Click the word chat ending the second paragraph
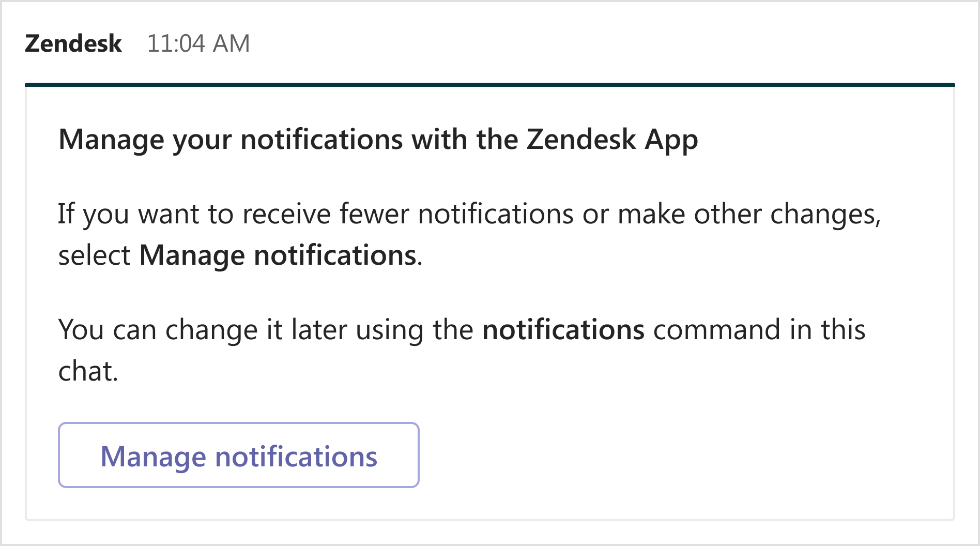 pos(89,369)
